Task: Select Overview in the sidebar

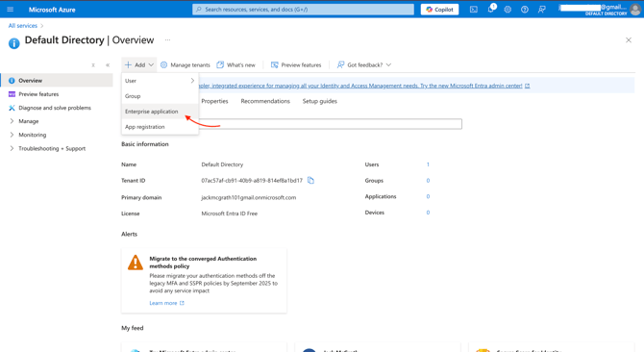Action: coord(57,81)
